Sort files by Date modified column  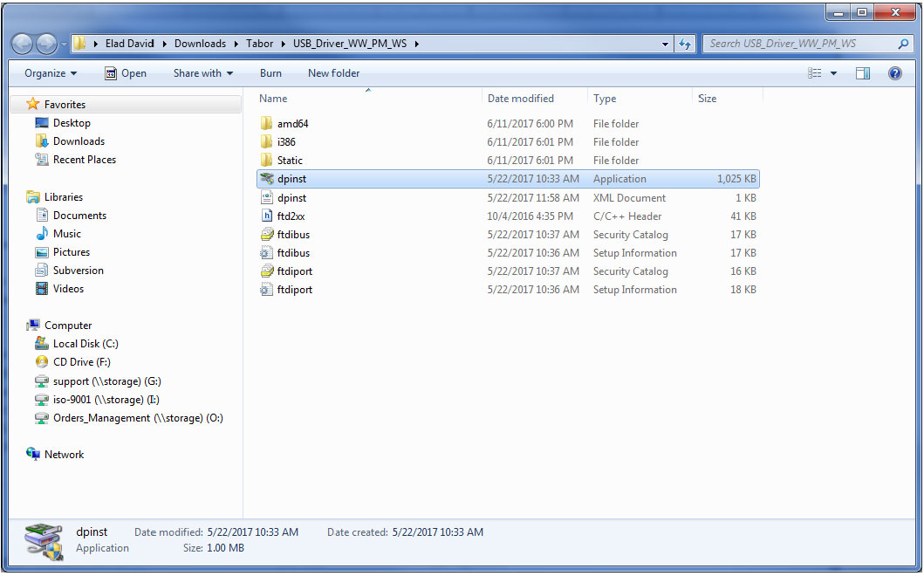[521, 99]
